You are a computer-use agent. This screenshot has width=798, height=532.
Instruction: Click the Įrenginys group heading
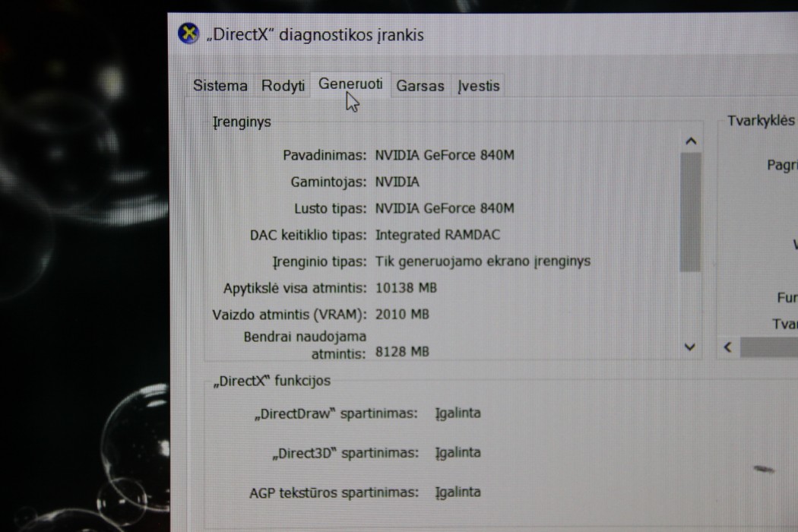(242, 122)
